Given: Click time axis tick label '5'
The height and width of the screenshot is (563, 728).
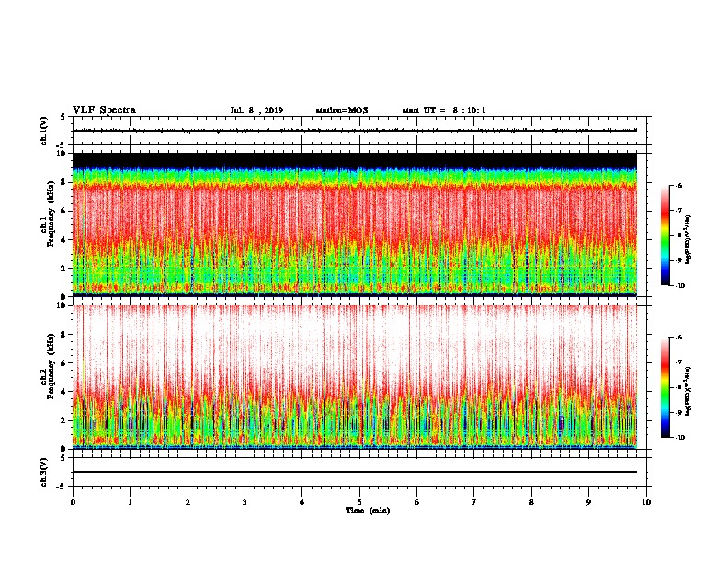Looking at the screenshot, I should click(x=359, y=502).
